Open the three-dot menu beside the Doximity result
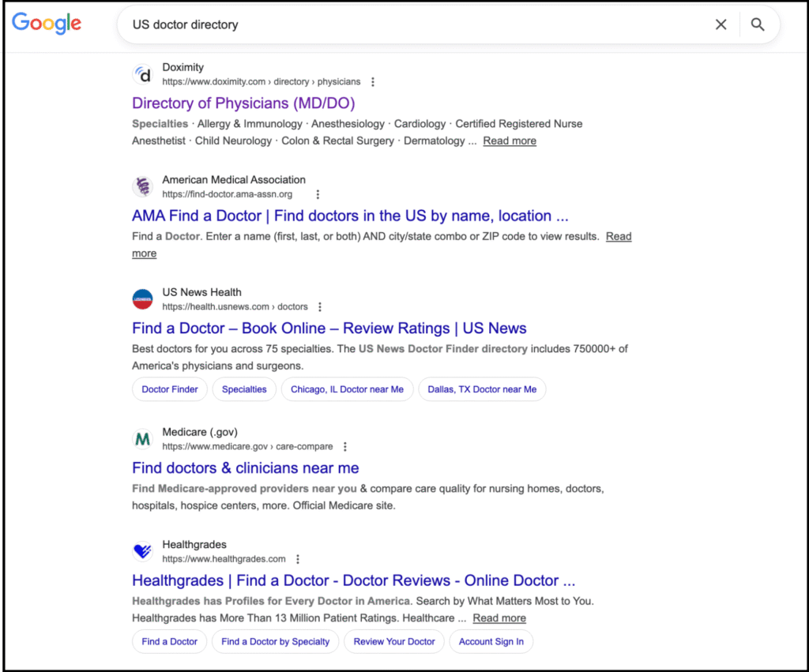 click(372, 81)
